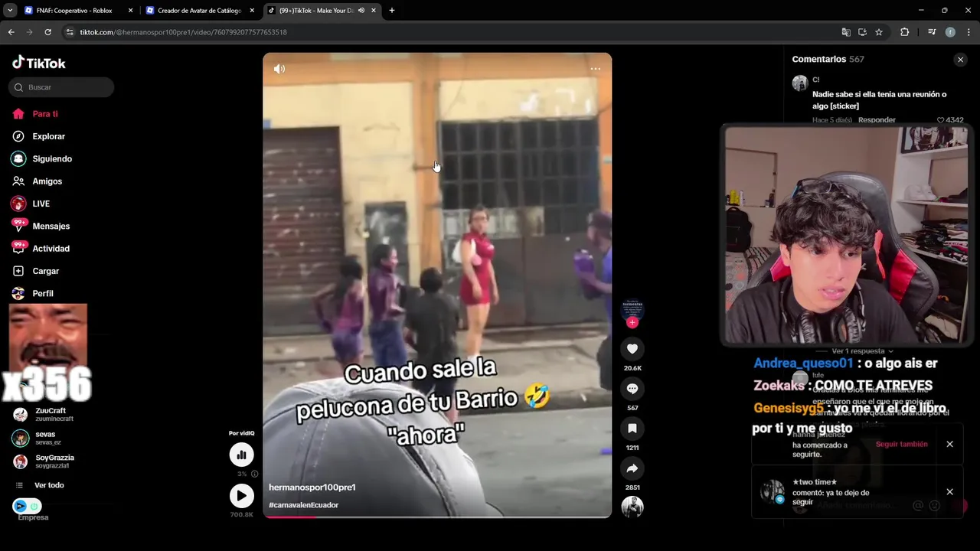Mute the video with speaker icon
The image size is (980, 551).
click(279, 69)
